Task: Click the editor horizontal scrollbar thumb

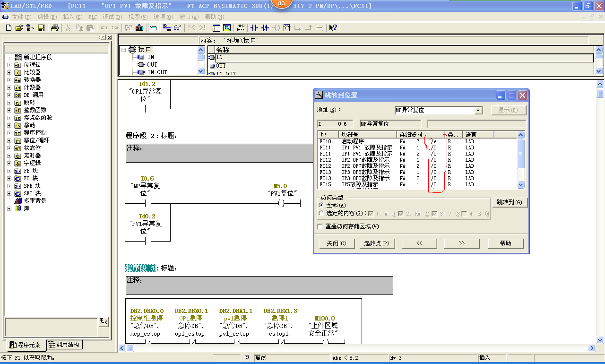Action: [130, 348]
